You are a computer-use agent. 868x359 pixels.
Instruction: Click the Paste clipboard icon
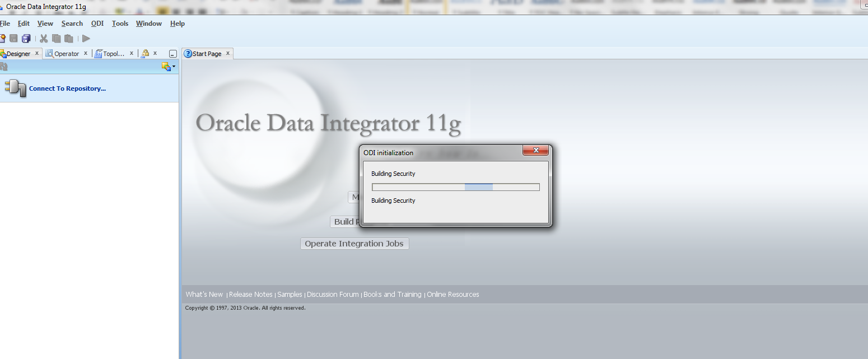[69, 38]
